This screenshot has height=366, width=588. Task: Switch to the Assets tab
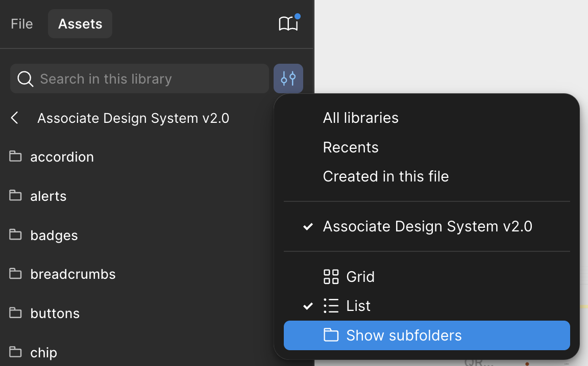click(80, 24)
